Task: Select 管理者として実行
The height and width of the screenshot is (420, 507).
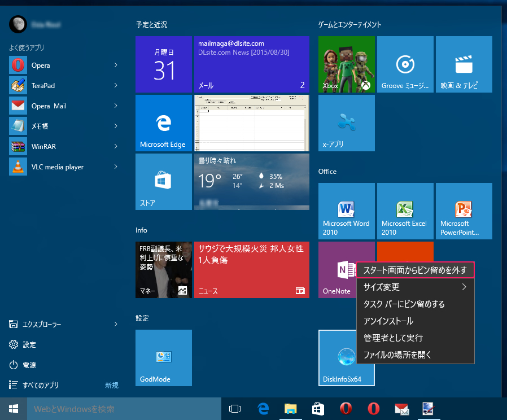Action: (x=415, y=338)
